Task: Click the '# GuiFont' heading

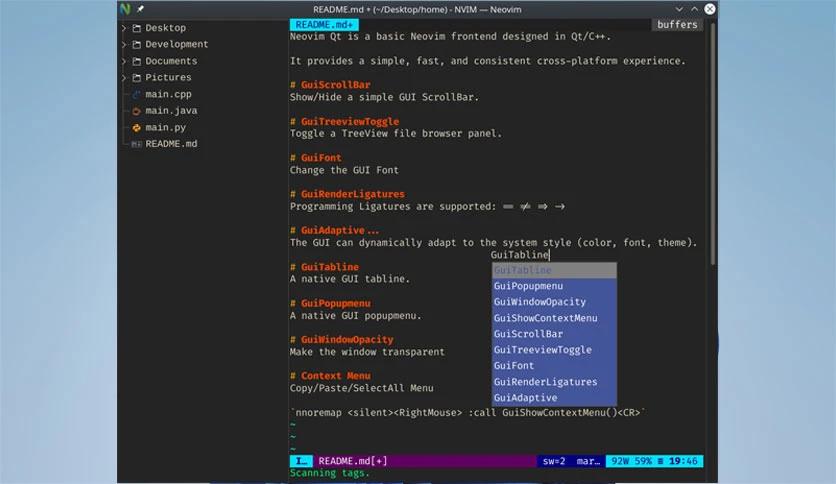Action: pos(316,158)
